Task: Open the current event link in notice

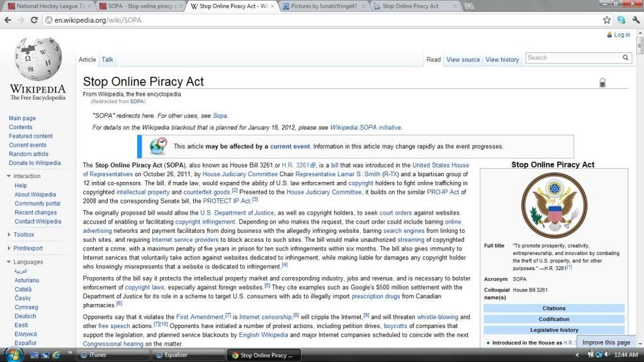Action: point(290,146)
